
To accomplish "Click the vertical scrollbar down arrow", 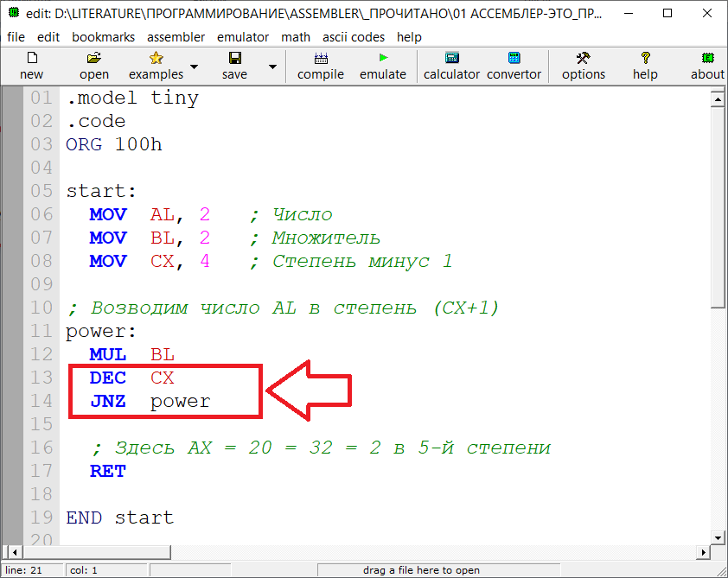I will pyautogui.click(x=718, y=538).
